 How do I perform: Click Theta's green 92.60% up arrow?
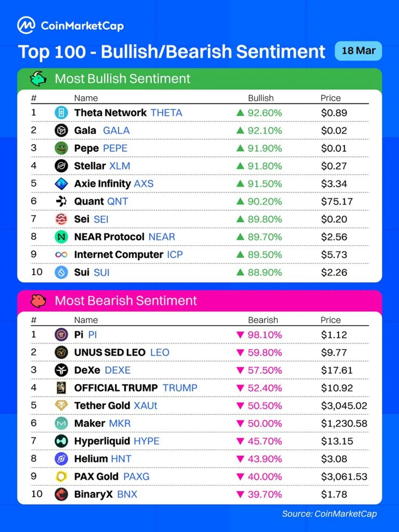240,113
